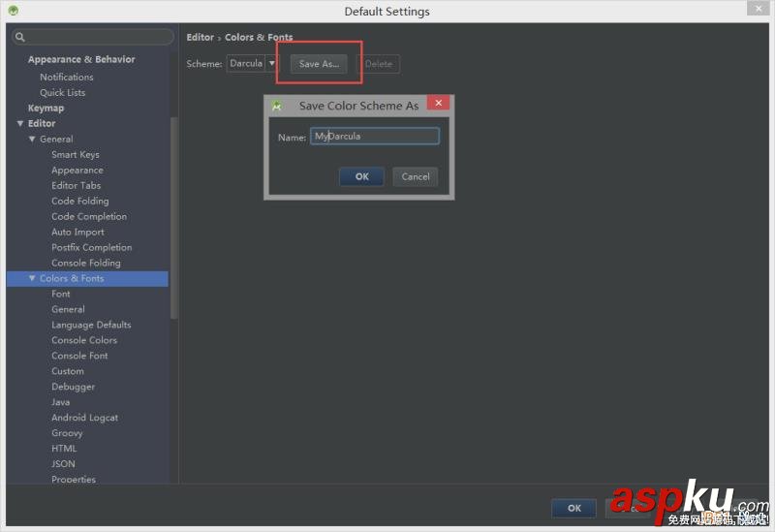
Task: Select Quick Lists settings
Action: point(63,92)
